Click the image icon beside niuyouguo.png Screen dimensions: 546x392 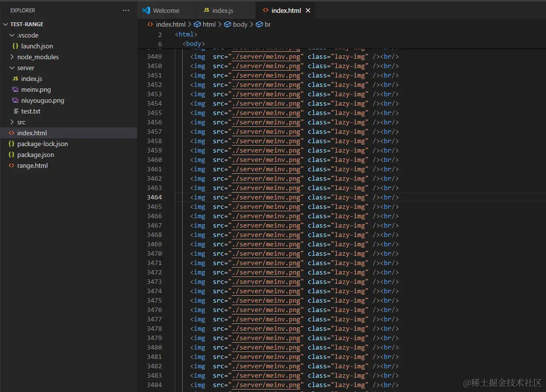tap(15, 100)
